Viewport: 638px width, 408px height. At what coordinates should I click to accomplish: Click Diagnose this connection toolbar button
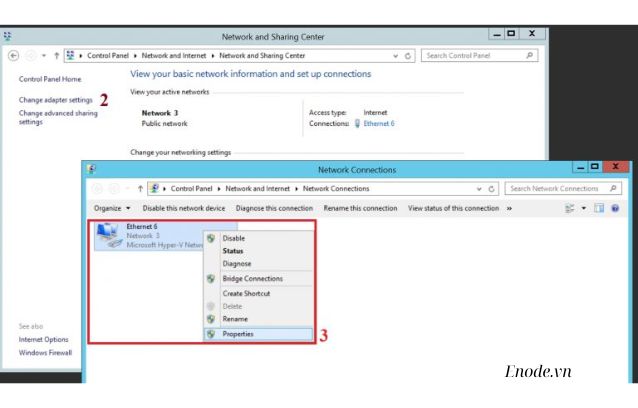point(276,208)
